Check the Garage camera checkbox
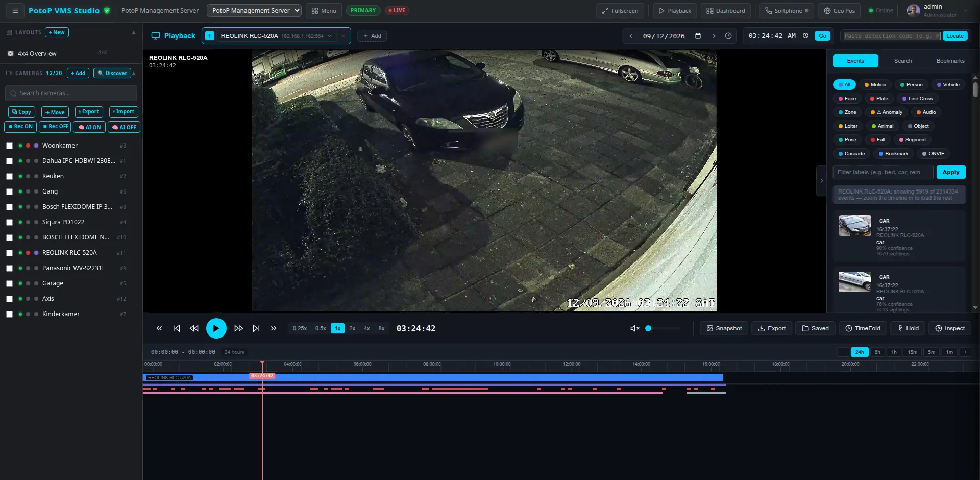Viewport: 980px width, 480px height. [x=9, y=283]
